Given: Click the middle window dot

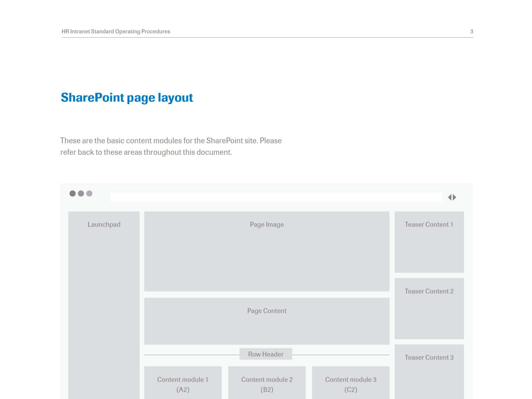Looking at the screenshot, I should tap(81, 193).
